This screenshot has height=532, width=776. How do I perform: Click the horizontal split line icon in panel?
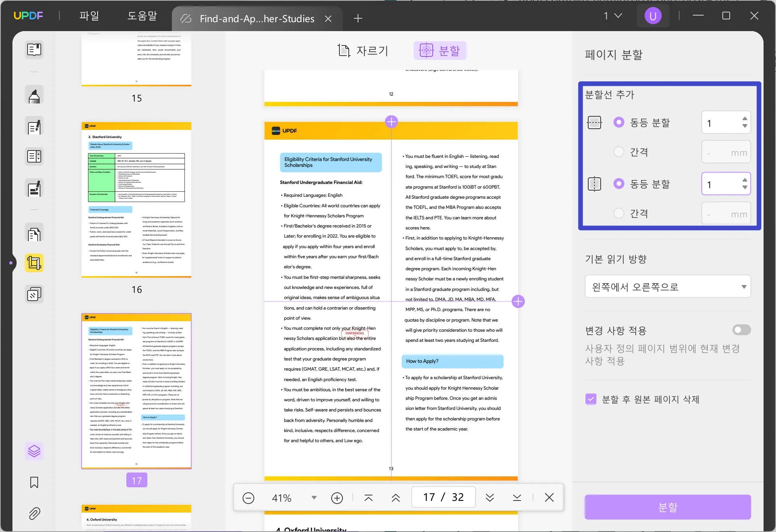(594, 123)
